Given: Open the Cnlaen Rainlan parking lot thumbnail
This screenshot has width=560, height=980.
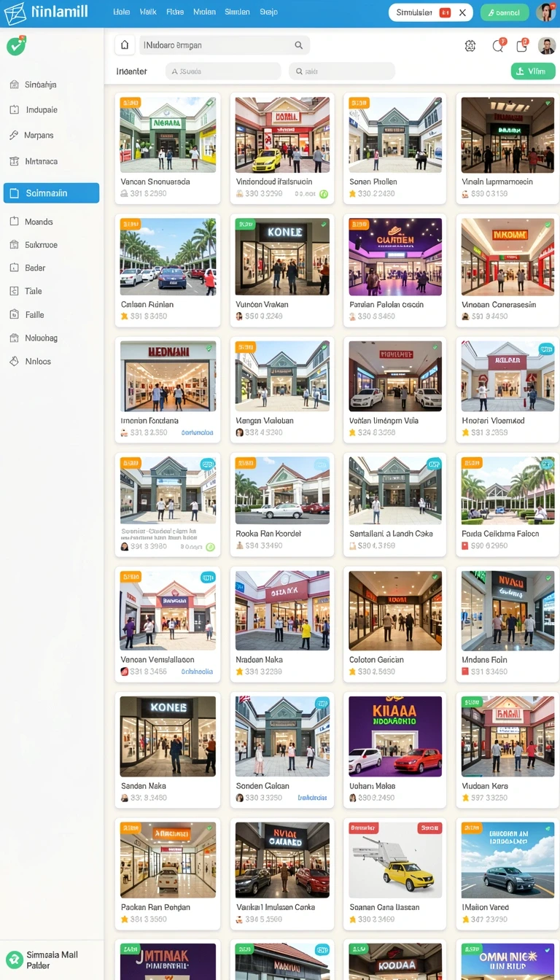Looking at the screenshot, I should [x=168, y=257].
